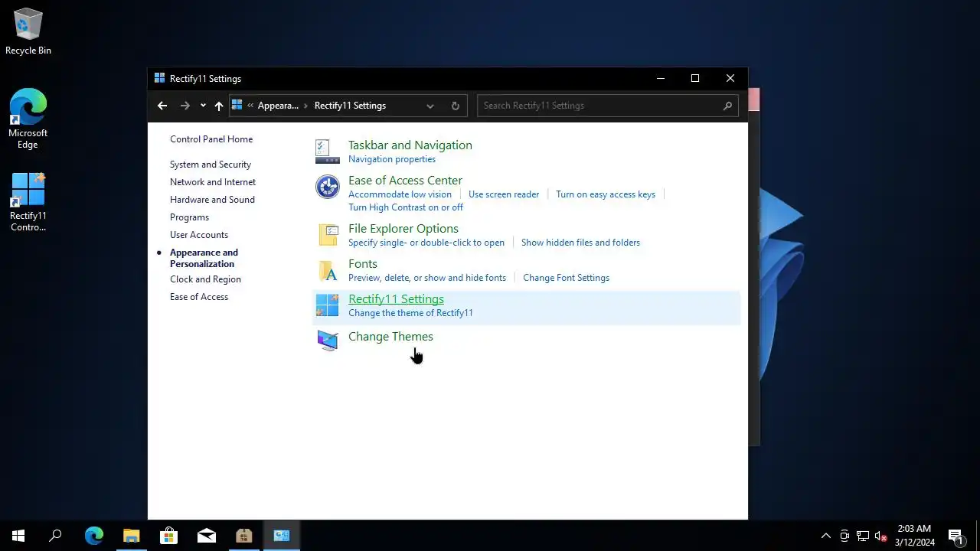Click the Appearance breadcrumb in address bar

click(278, 106)
